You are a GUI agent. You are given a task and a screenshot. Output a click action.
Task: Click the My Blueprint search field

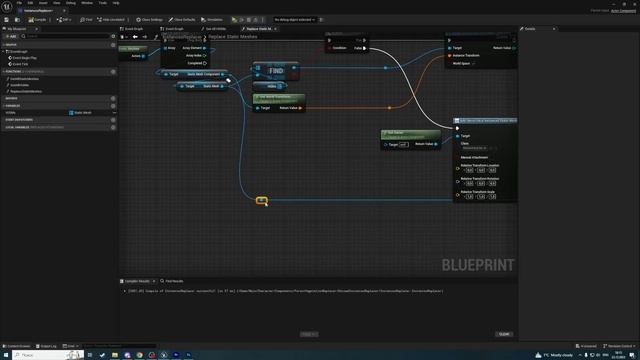pyautogui.click(x=65, y=36)
